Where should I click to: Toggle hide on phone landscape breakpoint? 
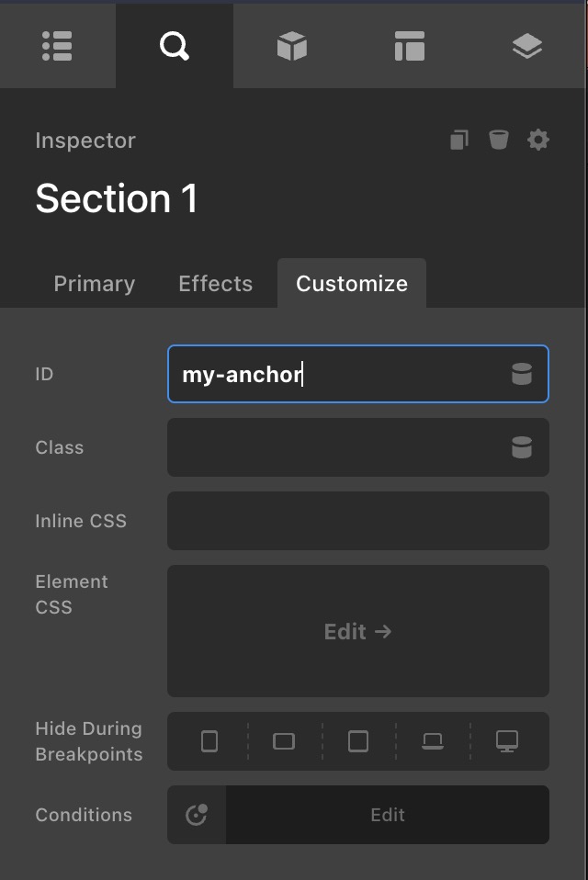pyautogui.click(x=284, y=741)
